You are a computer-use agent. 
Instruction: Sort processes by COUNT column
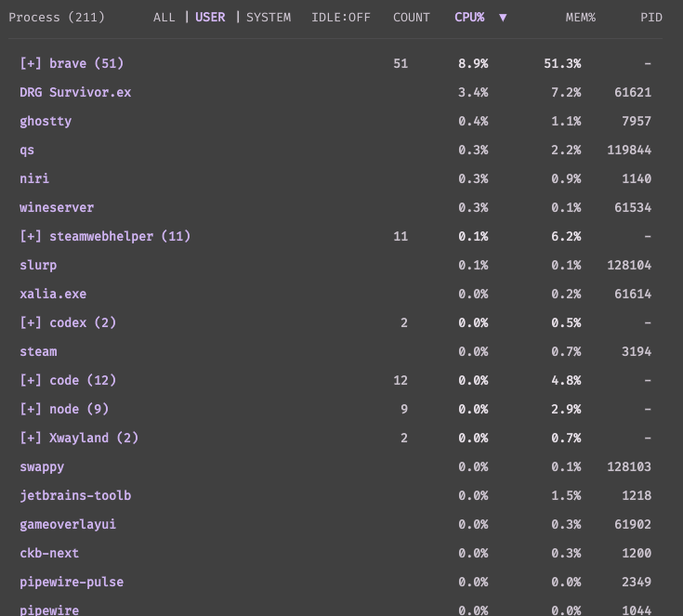[411, 18]
